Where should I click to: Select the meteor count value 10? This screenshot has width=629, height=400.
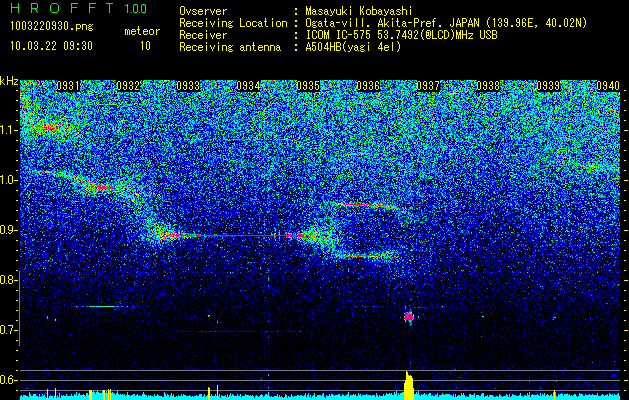click(145, 46)
